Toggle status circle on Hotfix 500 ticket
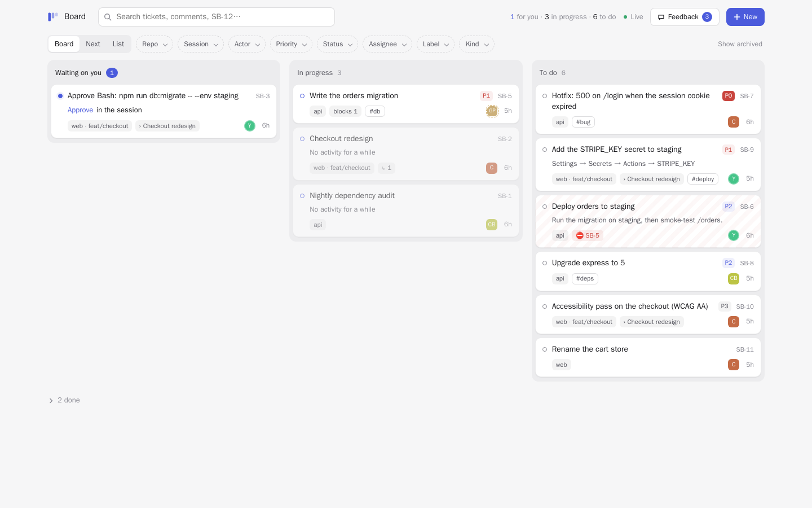Viewport: 812px width, 508px height. coord(545,96)
